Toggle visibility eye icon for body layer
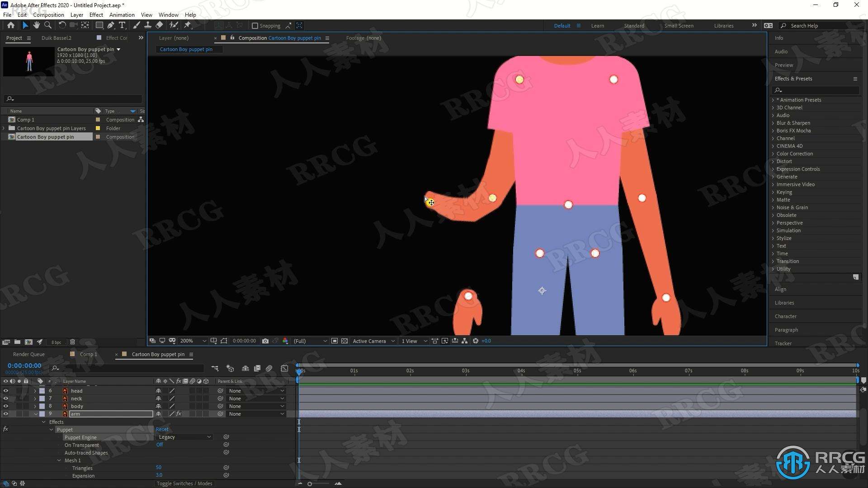 5,406
